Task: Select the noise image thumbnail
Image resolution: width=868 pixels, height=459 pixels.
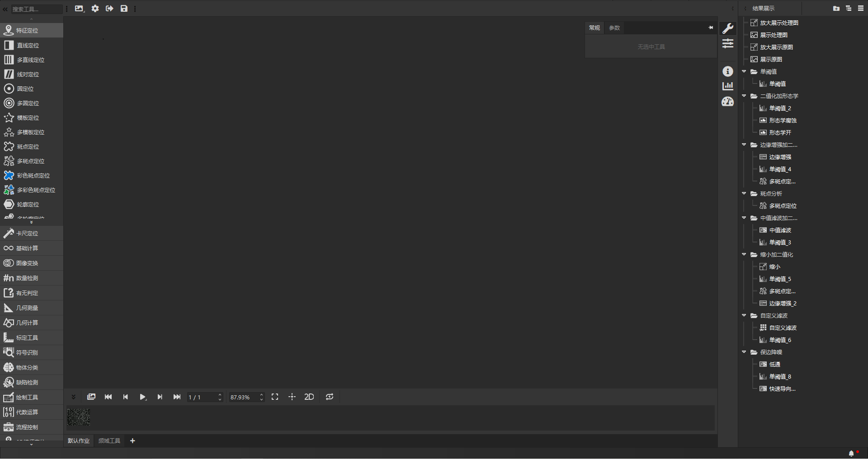Action: pos(79,417)
